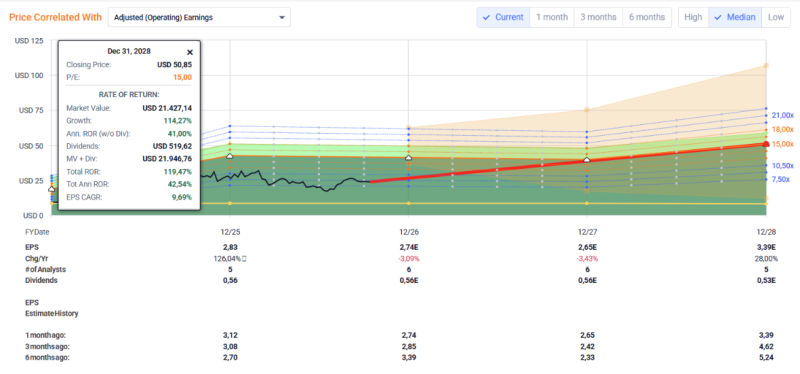This screenshot has height=374, width=800.
Task: Click the 15,00x P/E ratio label
Action: point(783,144)
